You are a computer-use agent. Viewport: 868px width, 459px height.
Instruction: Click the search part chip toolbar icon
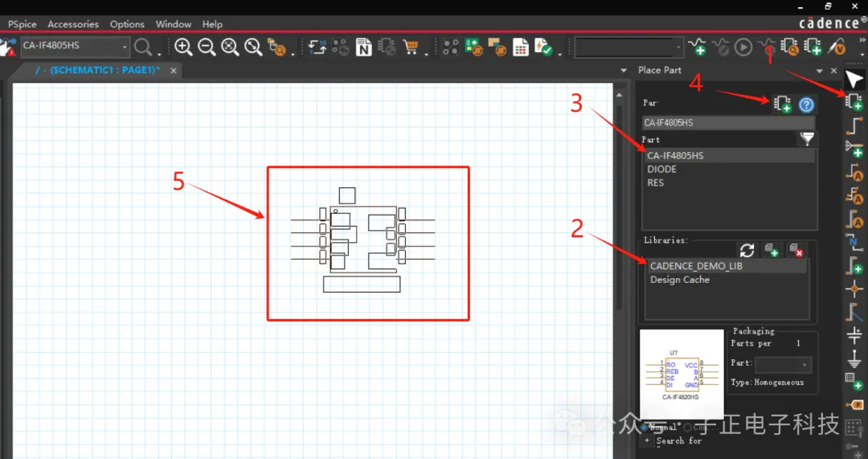pyautogui.click(x=789, y=47)
